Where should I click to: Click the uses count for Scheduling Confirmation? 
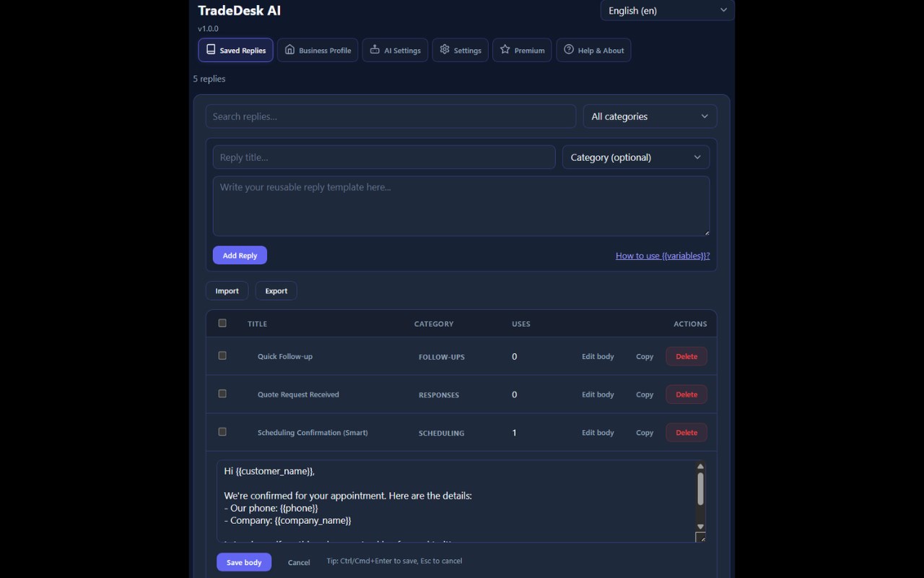514,433
